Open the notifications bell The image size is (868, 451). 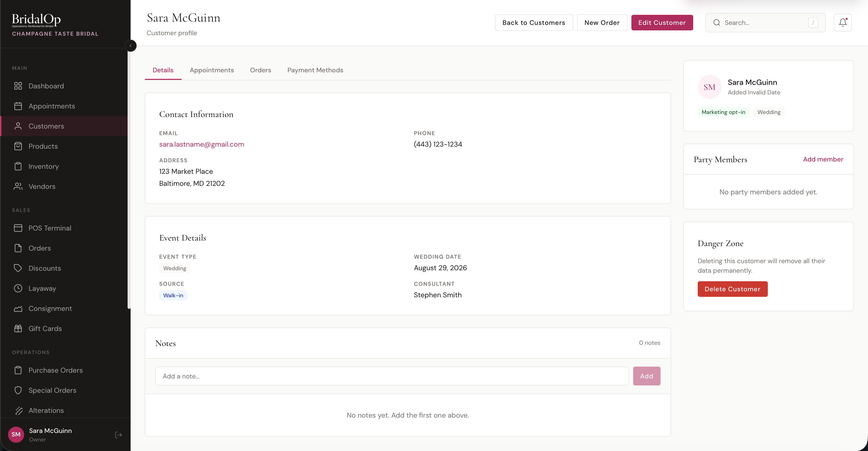pos(843,22)
